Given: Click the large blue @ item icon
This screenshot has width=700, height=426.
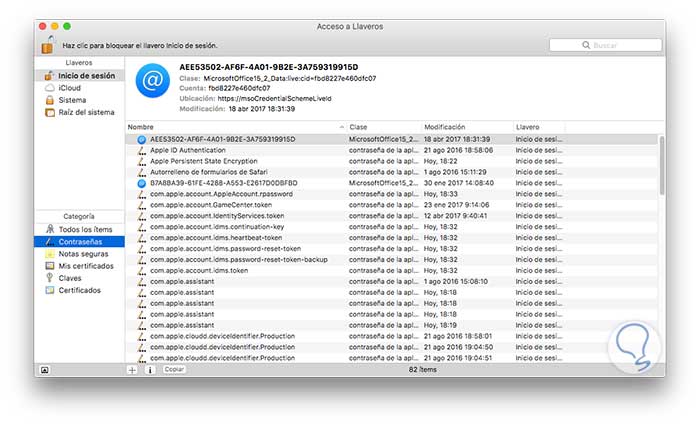Looking at the screenshot, I should tap(153, 80).
